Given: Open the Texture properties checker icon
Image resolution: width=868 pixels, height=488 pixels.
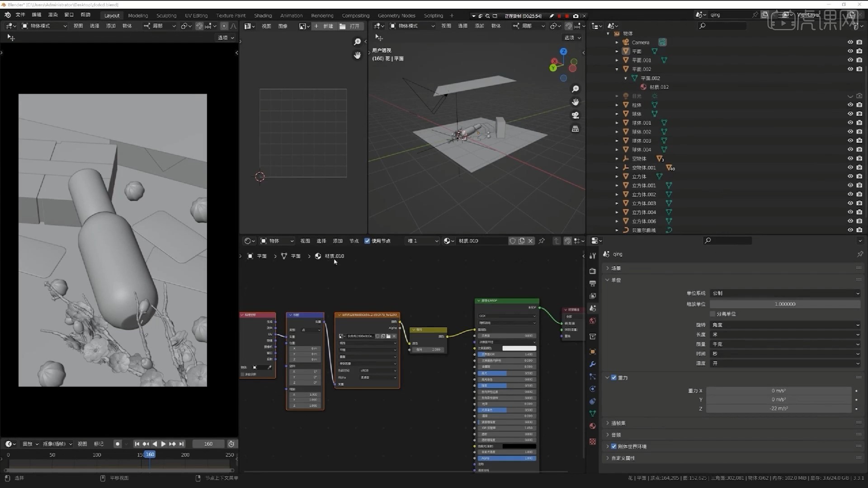Looking at the screenshot, I should click(593, 441).
